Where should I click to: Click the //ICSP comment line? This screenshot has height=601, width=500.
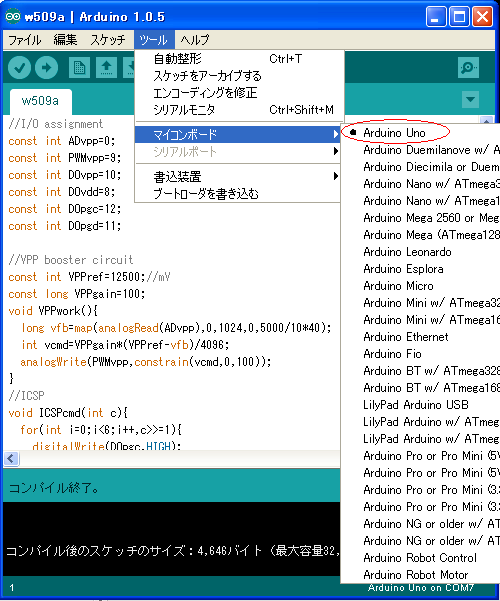coord(26,396)
